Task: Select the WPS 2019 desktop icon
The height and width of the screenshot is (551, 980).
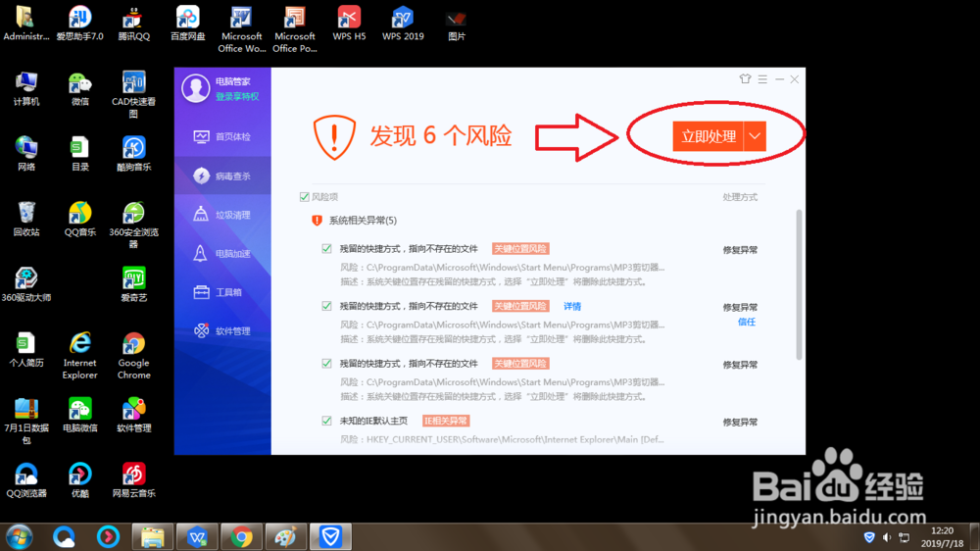Action: click(x=403, y=24)
